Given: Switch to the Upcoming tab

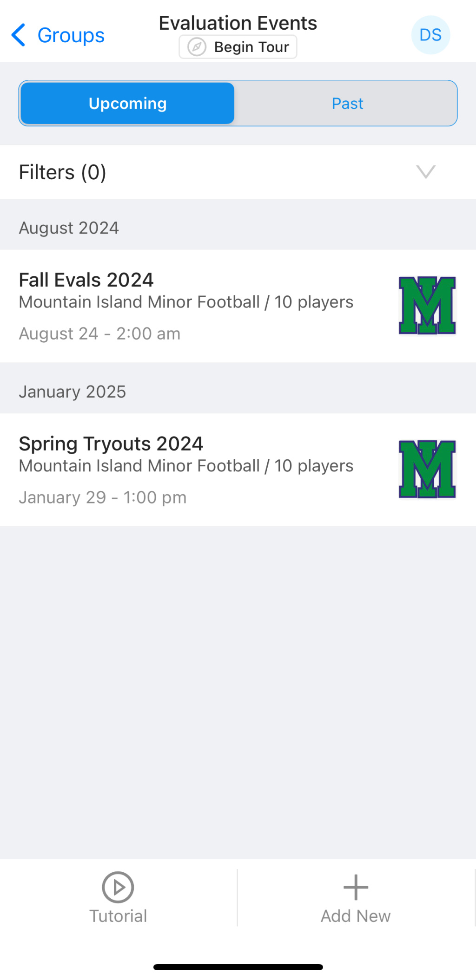Looking at the screenshot, I should point(127,103).
